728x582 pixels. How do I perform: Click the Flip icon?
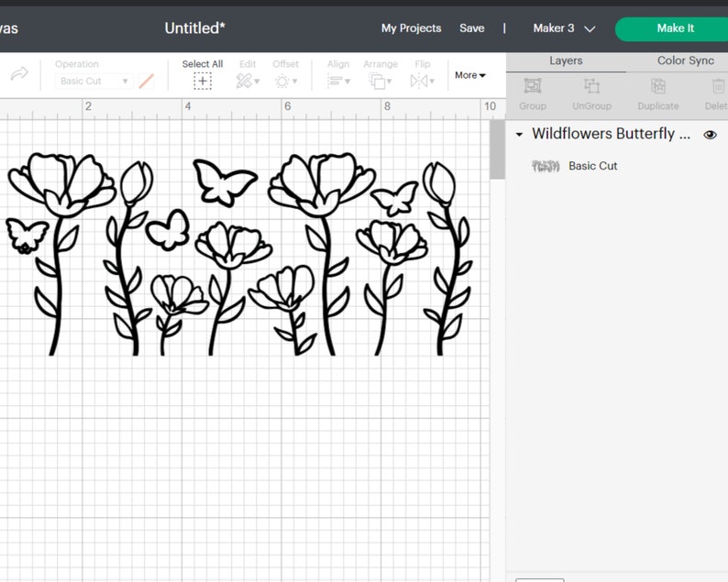pyautogui.click(x=419, y=82)
